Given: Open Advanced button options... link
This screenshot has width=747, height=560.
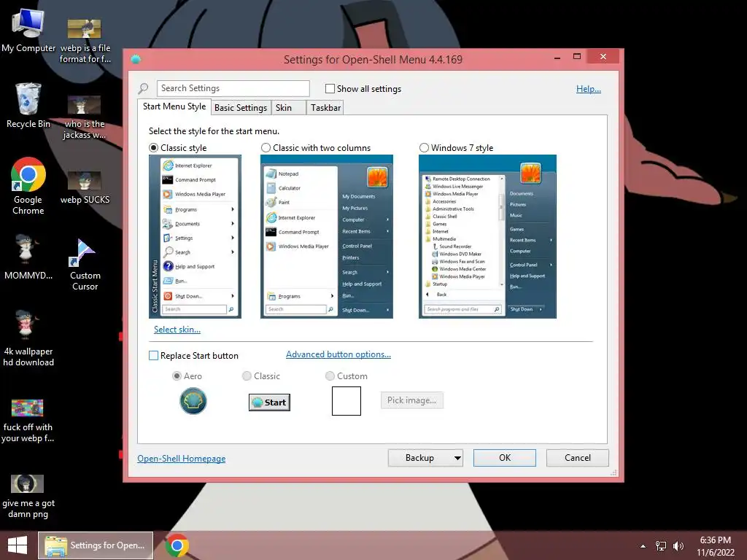Looking at the screenshot, I should 338,355.
